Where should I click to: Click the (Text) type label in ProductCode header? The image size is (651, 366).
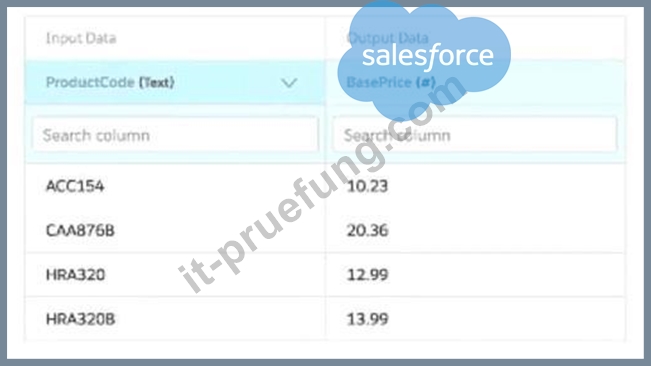point(157,83)
